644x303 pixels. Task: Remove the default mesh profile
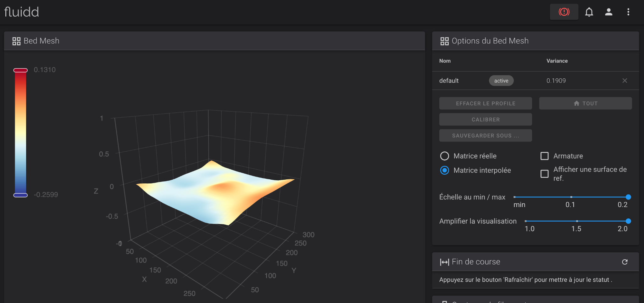coord(625,81)
